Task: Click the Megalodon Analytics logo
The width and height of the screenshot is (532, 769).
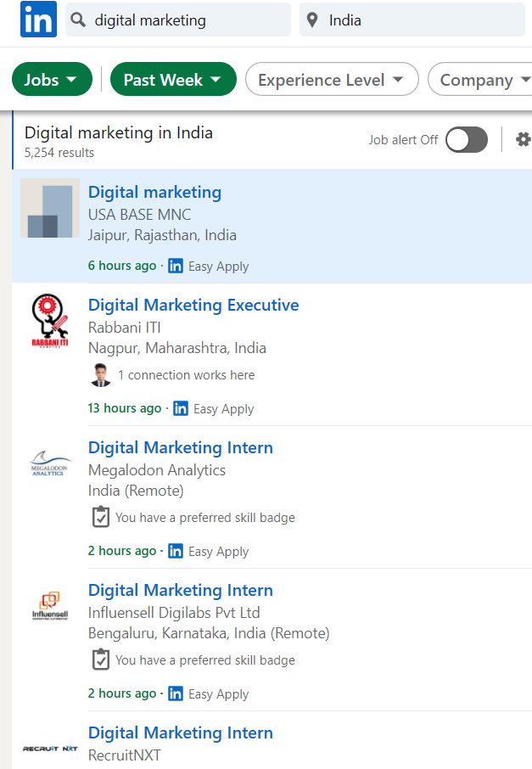Action: 49,463
